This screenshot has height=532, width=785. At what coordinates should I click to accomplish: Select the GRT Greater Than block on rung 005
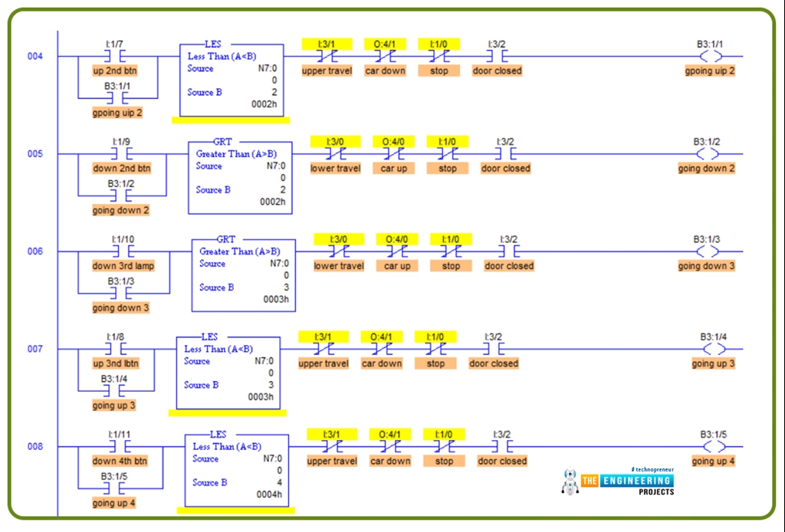[x=240, y=175]
